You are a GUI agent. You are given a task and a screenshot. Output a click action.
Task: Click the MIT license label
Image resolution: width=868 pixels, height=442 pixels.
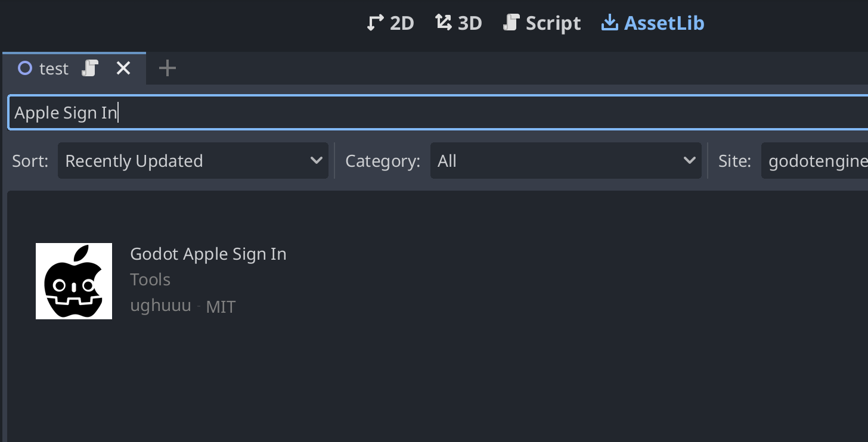point(221,307)
